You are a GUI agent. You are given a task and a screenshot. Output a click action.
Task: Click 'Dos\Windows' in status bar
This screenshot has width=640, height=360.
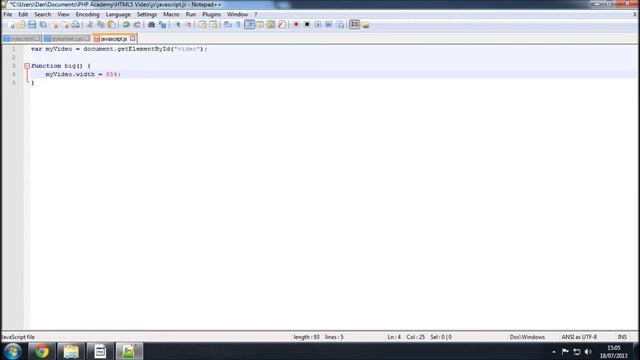point(527,337)
